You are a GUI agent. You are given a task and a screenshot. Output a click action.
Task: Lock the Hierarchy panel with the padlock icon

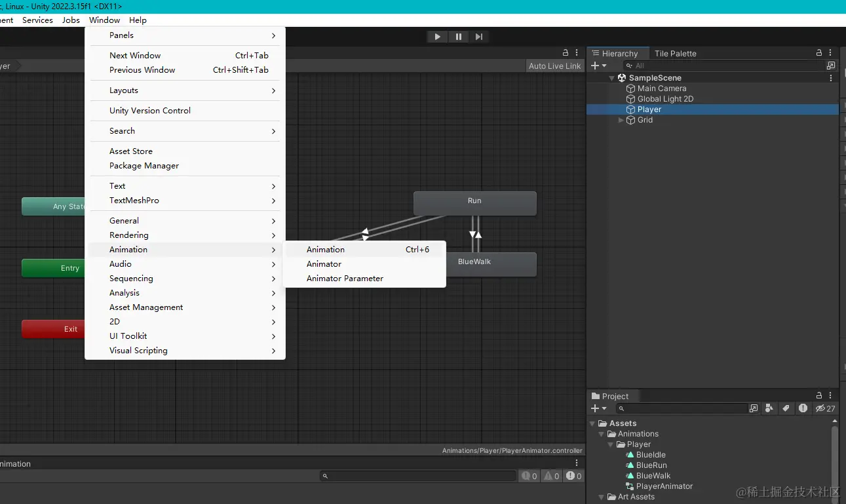(x=818, y=53)
